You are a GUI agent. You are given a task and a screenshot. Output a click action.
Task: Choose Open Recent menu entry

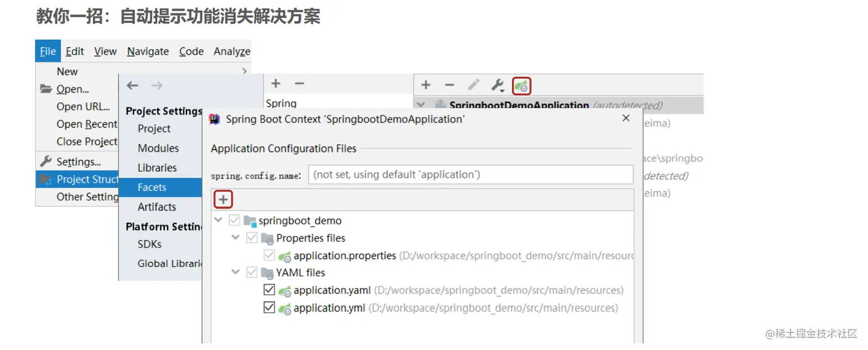(87, 124)
